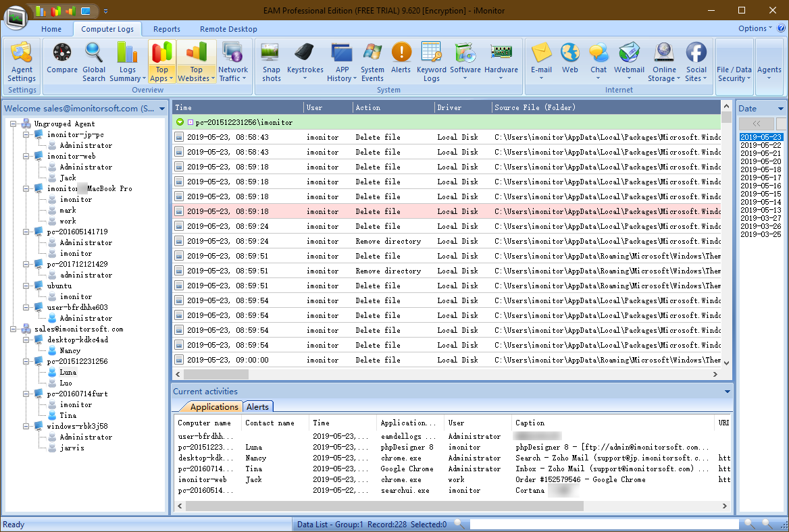Screen dimensions: 789x532
Task: Collapse the pc-201512231256\imonitor group row
Action: (x=190, y=122)
